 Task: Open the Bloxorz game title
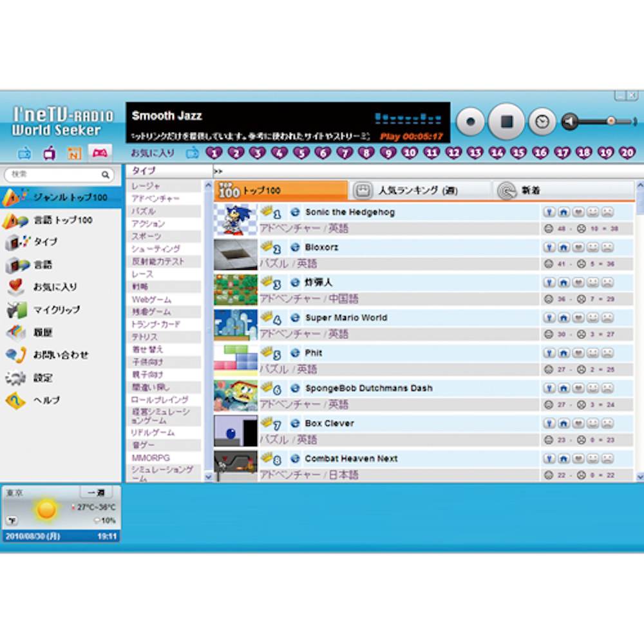coord(321,247)
